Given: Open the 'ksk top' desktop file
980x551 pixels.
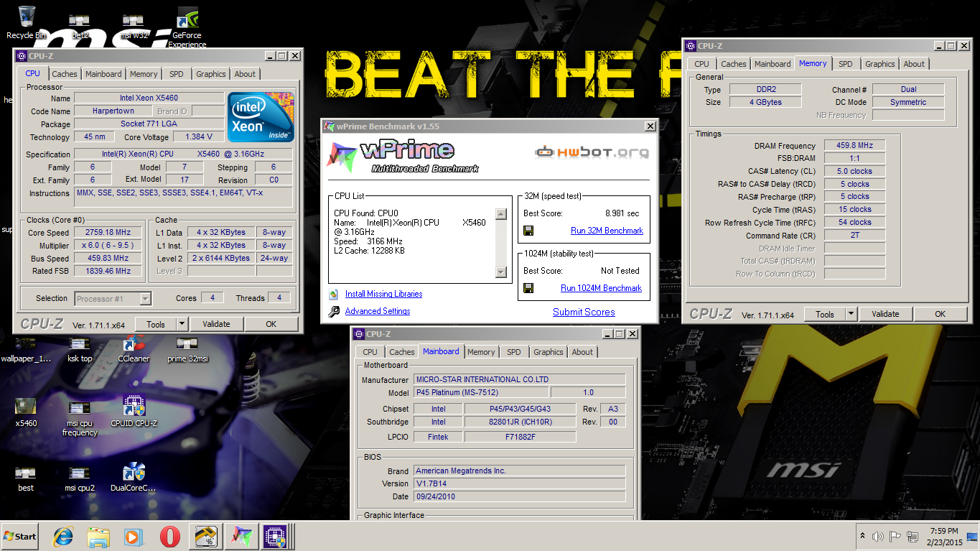Looking at the screenshot, I should pos(80,348).
